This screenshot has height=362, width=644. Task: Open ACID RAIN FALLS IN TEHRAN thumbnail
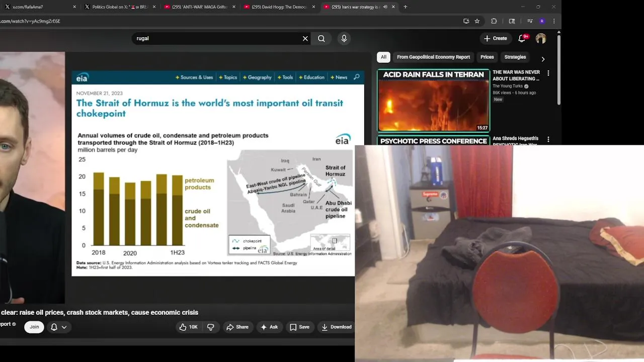[x=433, y=101]
